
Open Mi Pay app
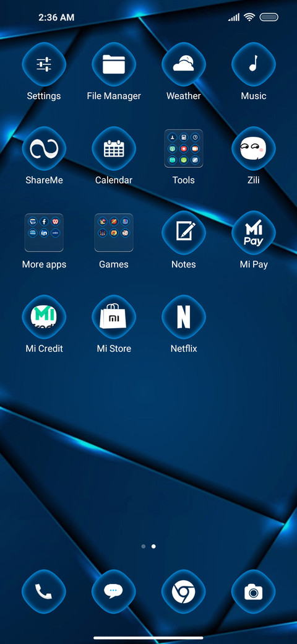pos(254,232)
